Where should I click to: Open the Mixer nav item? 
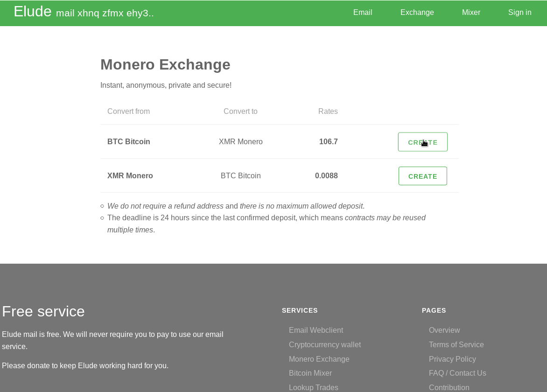[471, 12]
